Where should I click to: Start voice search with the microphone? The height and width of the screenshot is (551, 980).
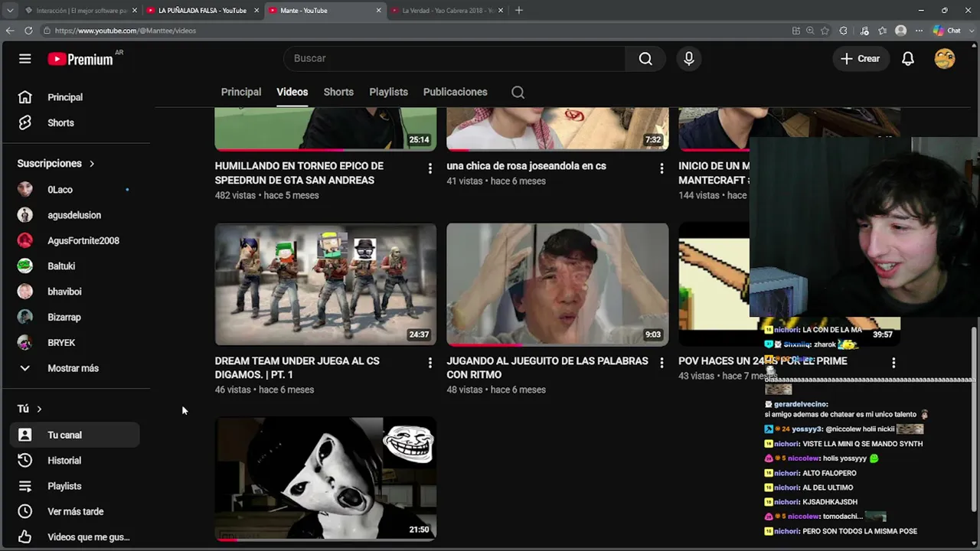[689, 59]
